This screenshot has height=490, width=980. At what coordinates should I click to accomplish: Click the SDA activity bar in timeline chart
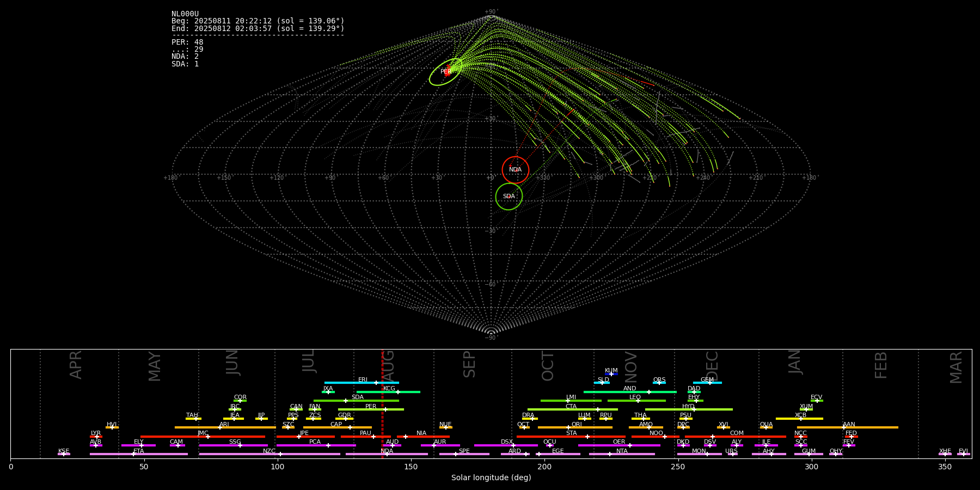[x=356, y=401]
